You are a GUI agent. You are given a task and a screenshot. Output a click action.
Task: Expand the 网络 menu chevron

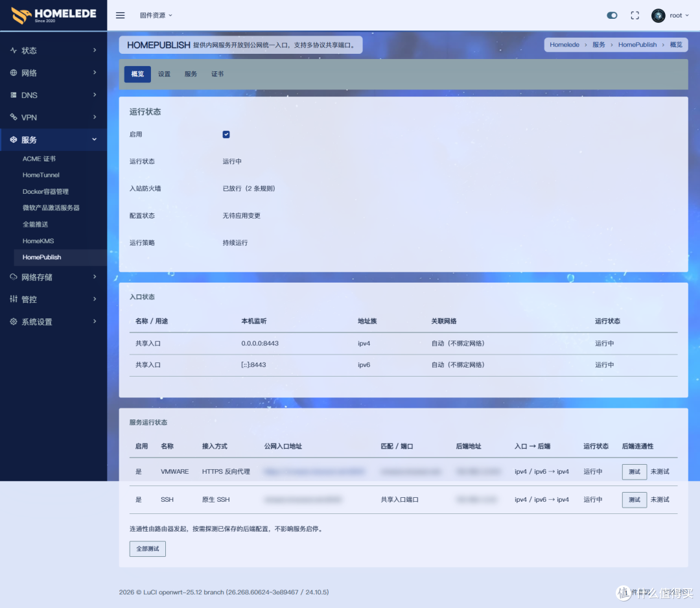[x=95, y=73]
